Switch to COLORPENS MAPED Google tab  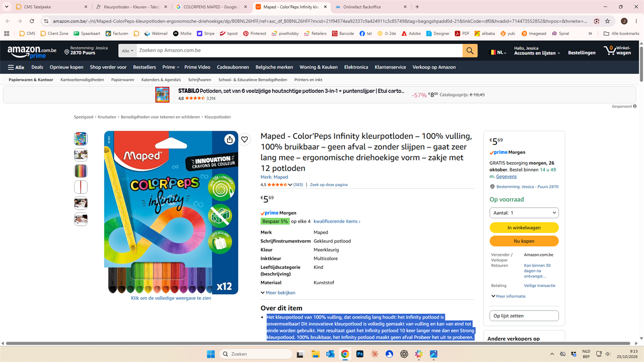pos(211,7)
